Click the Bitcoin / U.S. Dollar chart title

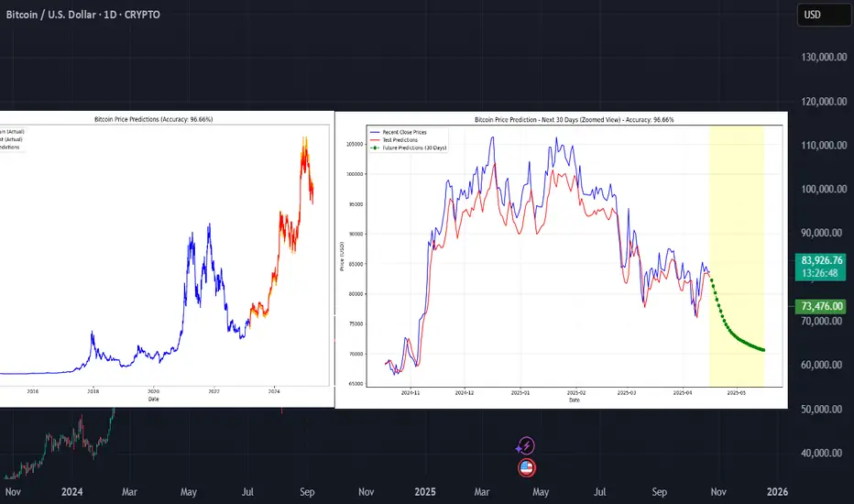coord(82,15)
